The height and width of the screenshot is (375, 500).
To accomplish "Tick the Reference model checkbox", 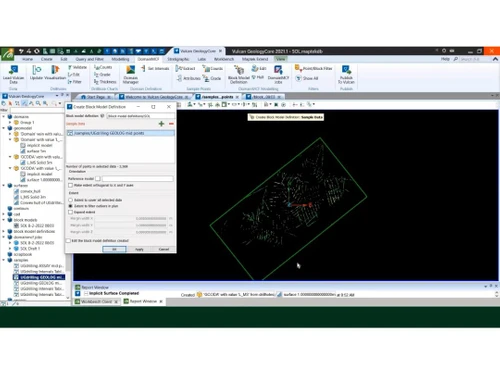I will click(98, 179).
